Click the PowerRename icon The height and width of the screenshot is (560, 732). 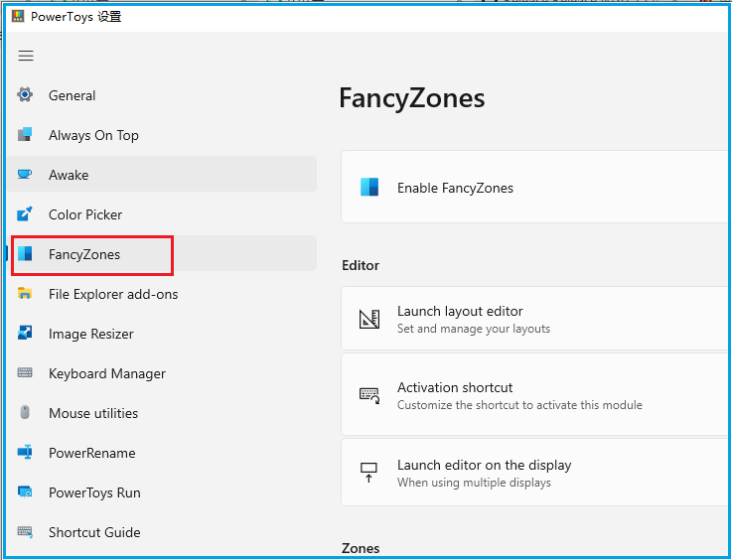25,453
